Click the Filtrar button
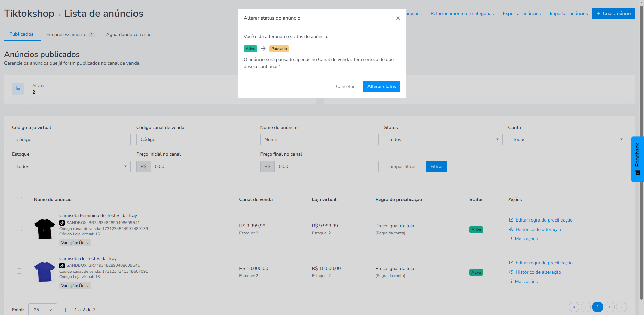644x315 pixels. (437, 166)
